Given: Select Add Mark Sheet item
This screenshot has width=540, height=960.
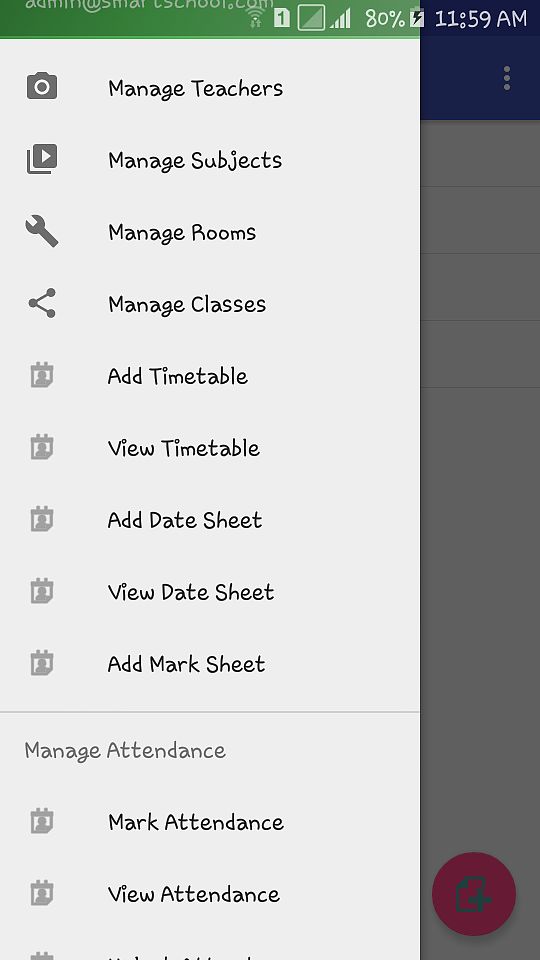Looking at the screenshot, I should [x=210, y=664].
